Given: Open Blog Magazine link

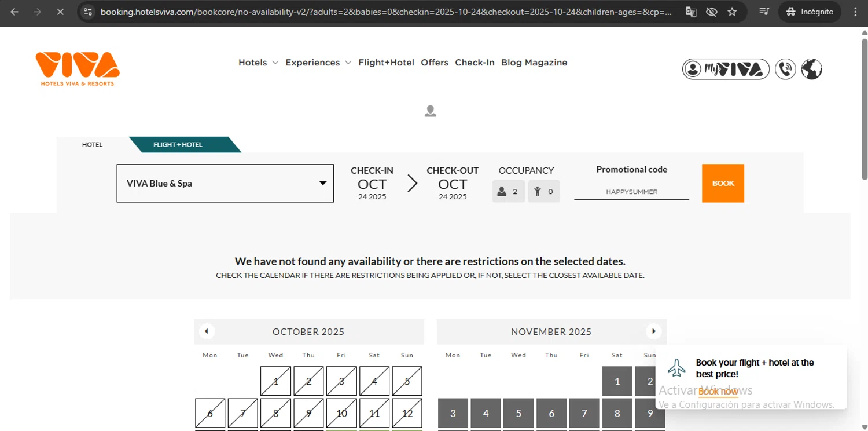Looking at the screenshot, I should tap(534, 63).
